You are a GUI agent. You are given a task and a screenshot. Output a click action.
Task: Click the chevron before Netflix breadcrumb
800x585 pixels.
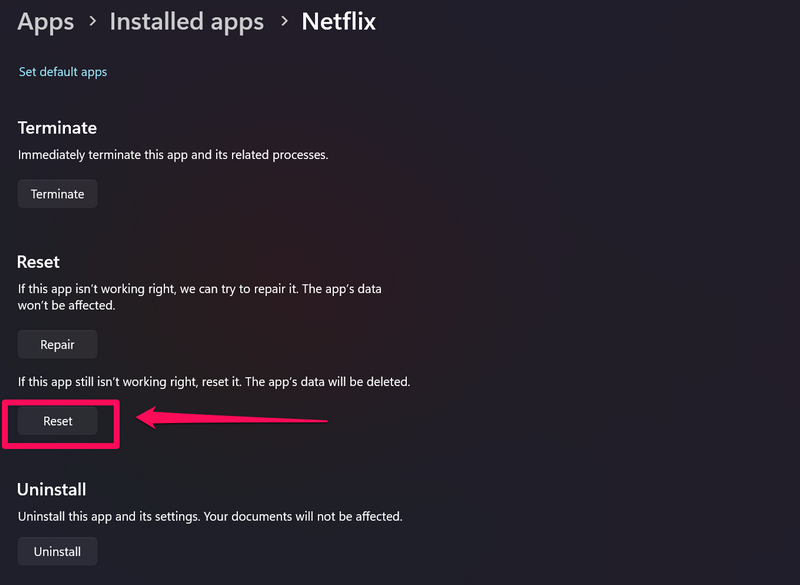tap(283, 22)
